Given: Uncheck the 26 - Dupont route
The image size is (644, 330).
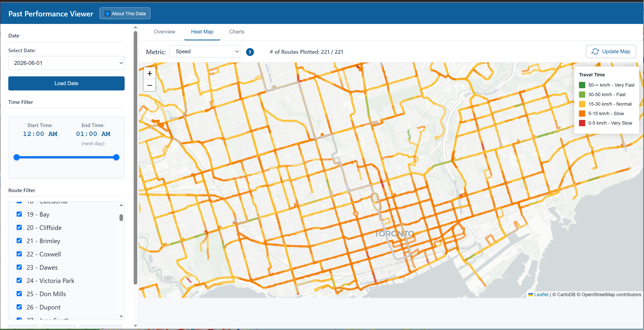Looking at the screenshot, I should coord(19,307).
